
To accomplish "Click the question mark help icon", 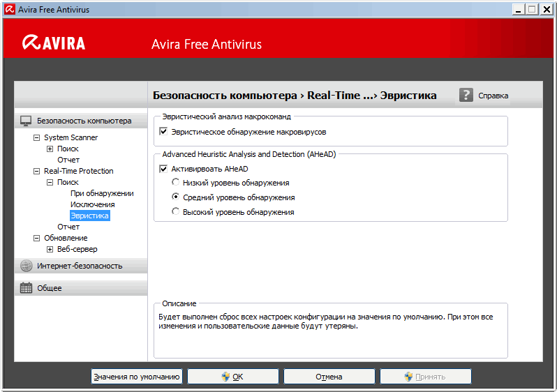I will [466, 95].
